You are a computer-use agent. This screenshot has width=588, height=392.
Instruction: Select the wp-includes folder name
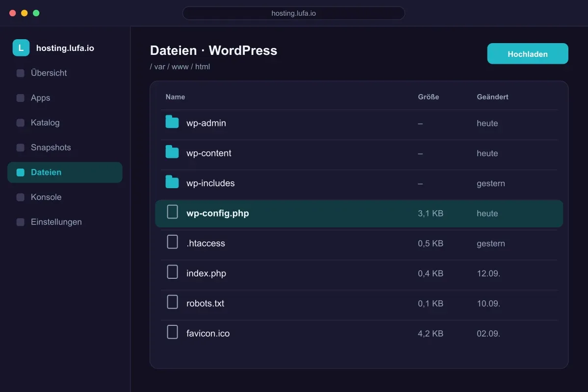click(210, 183)
